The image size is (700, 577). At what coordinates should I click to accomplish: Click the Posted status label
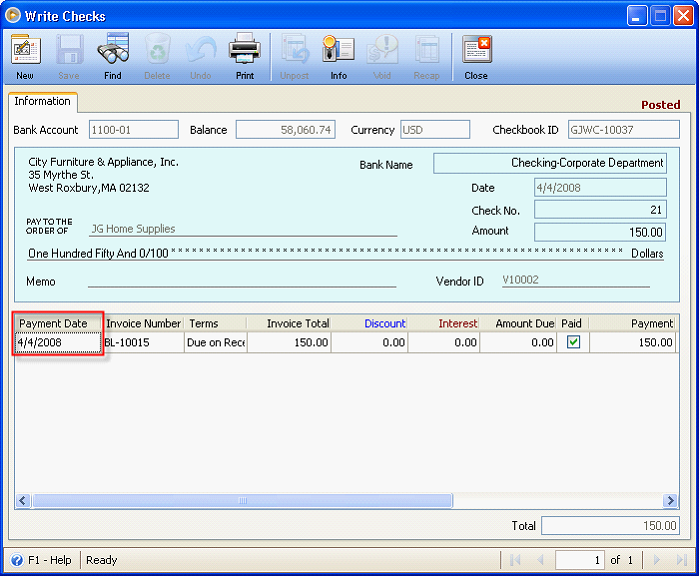pos(661,105)
